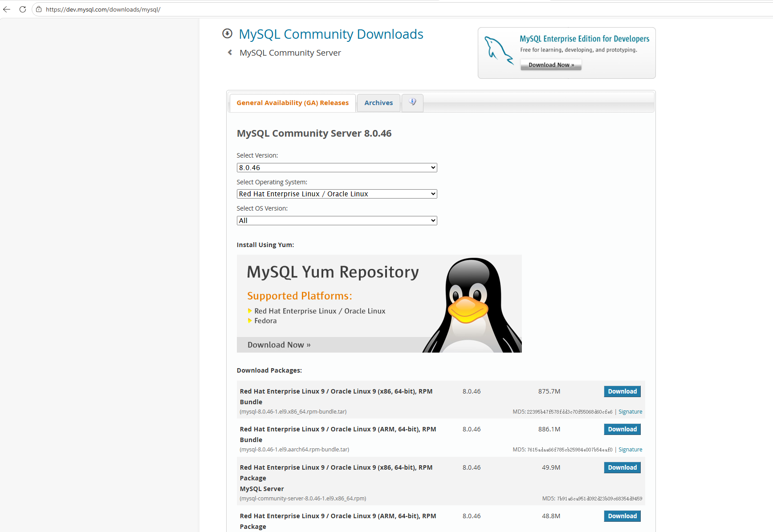Click the Tux penguin image in Yum banner
The width and height of the screenshot is (773, 532).
point(472,305)
